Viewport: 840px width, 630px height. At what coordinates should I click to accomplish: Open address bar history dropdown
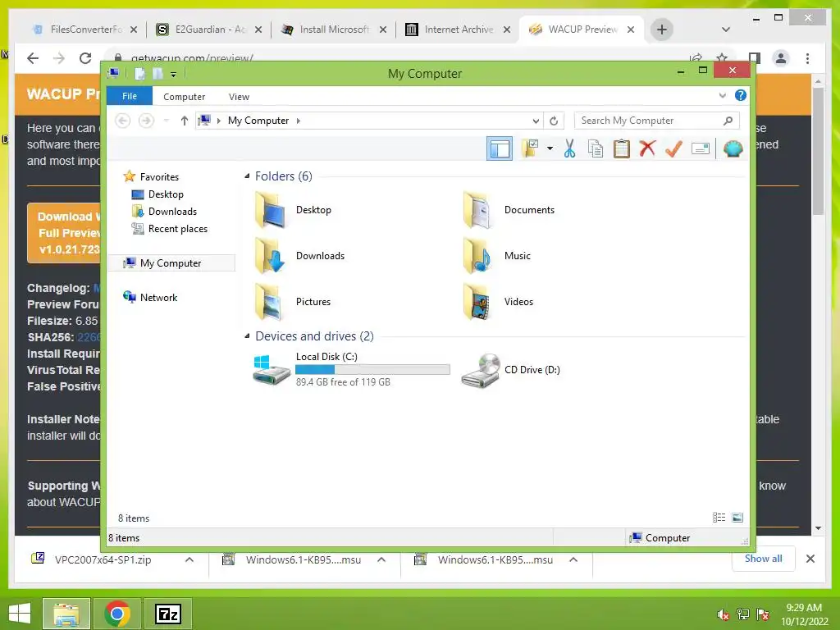[535, 121]
